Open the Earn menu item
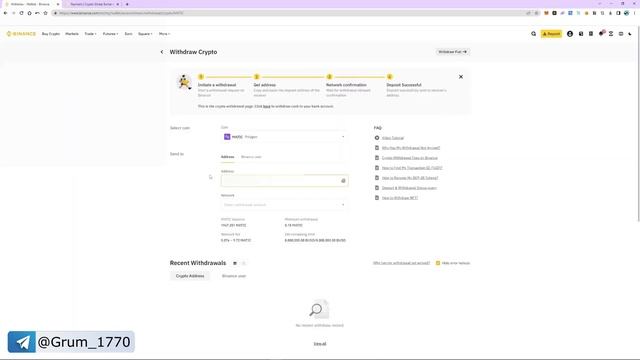The height and width of the screenshot is (360, 640). [128, 34]
